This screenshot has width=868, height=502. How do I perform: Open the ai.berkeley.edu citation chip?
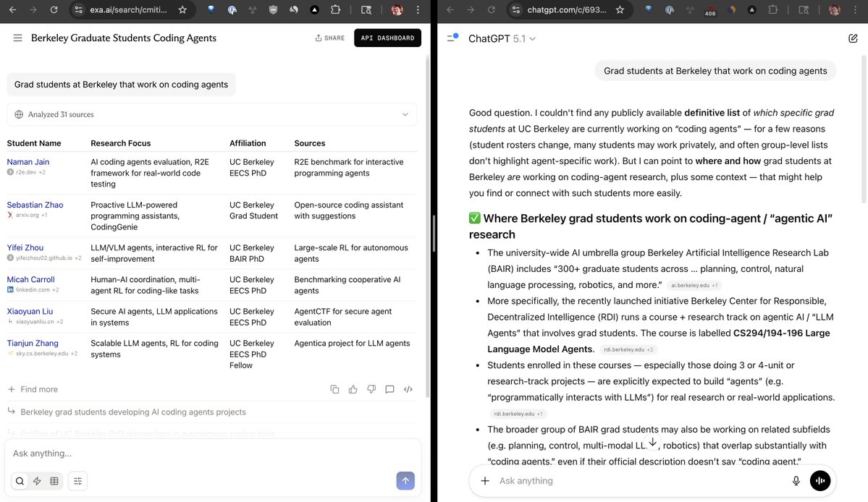(694, 285)
